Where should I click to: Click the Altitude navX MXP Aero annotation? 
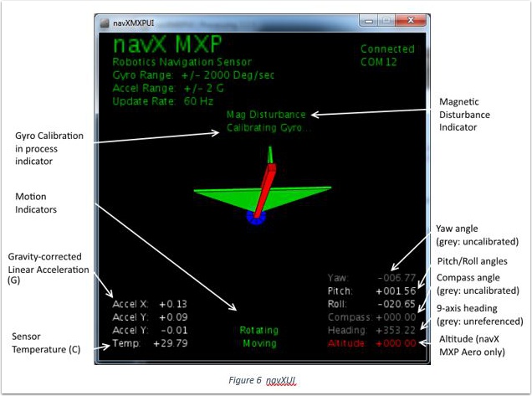coord(472,346)
